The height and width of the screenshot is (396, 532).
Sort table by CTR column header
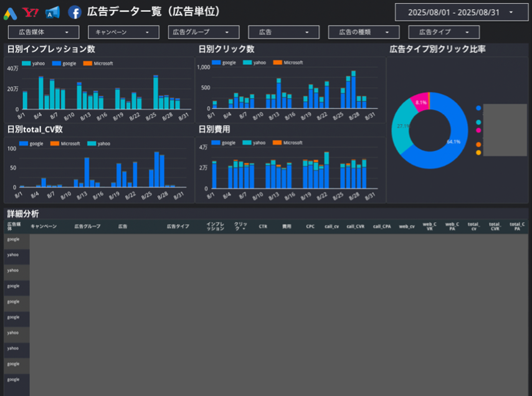[x=263, y=226]
